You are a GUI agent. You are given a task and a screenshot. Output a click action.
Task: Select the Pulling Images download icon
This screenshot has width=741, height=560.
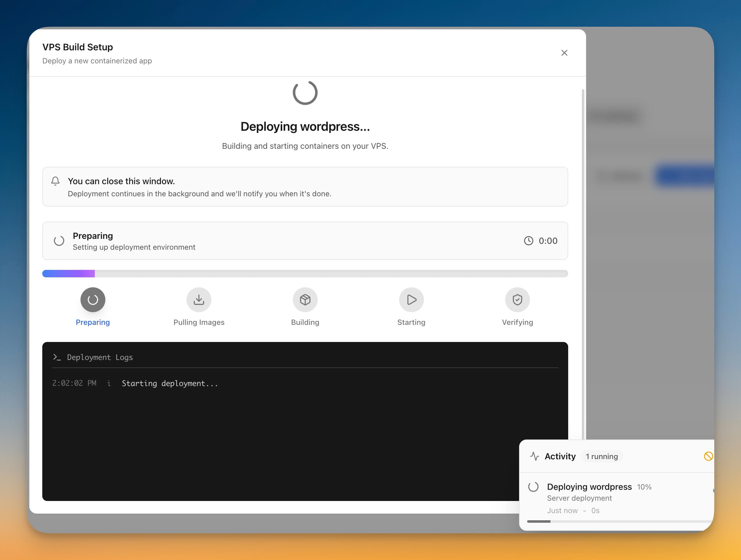[x=199, y=300]
